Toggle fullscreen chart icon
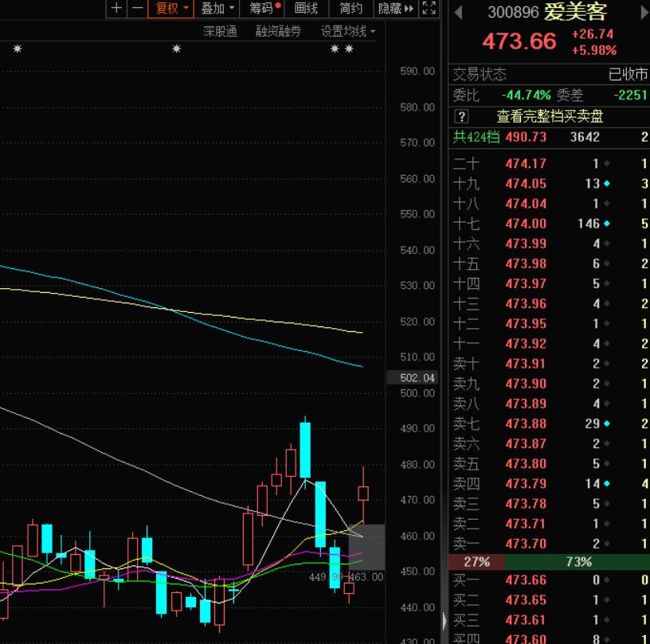This screenshot has width=650, height=644. click(x=429, y=8)
